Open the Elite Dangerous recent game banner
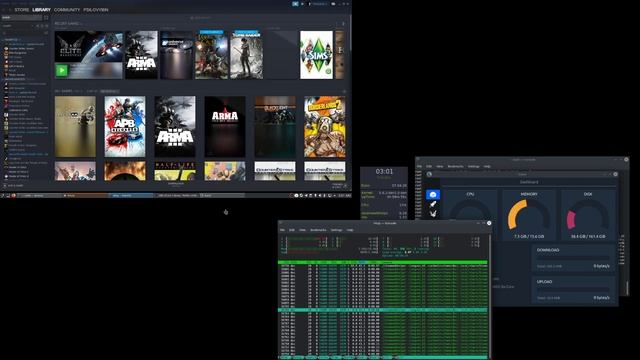 (89, 55)
